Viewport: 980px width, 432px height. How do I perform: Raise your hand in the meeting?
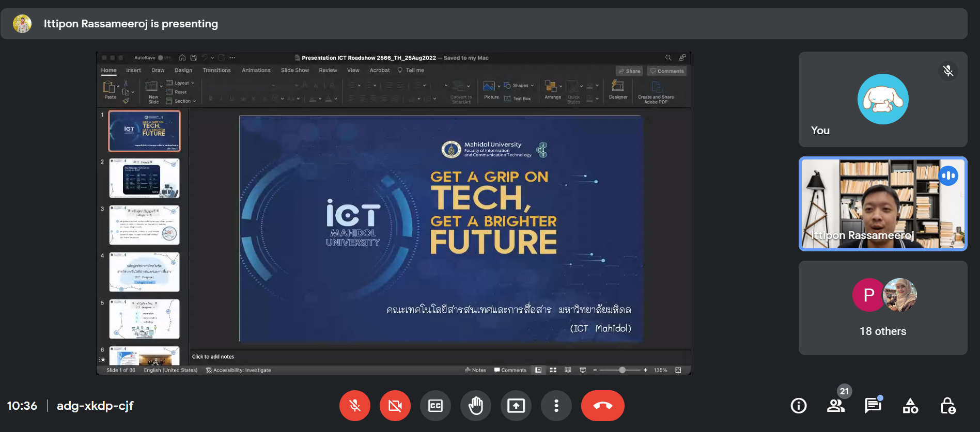coord(475,406)
